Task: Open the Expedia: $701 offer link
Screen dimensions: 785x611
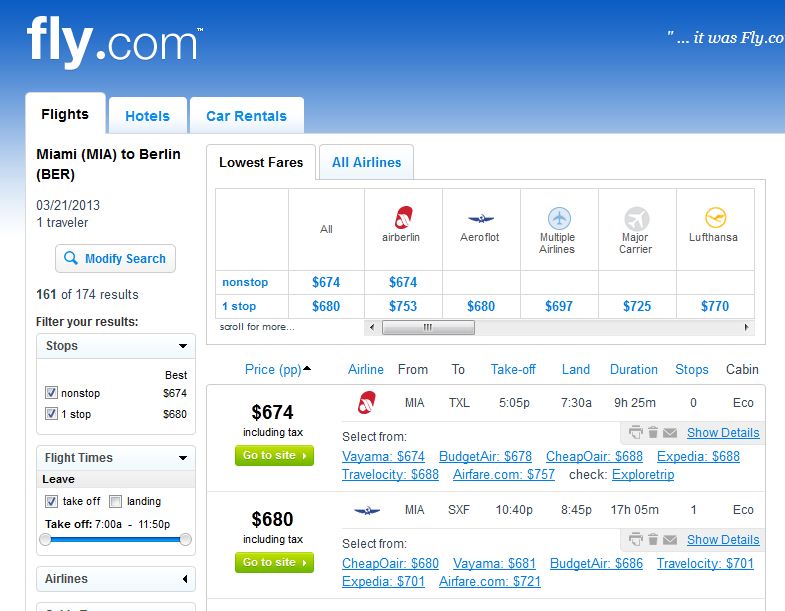Action: click(383, 581)
